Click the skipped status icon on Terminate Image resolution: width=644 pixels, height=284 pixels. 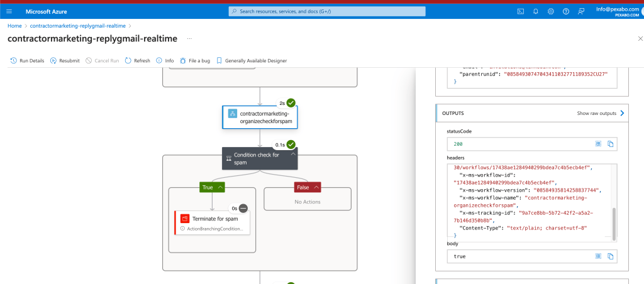tap(243, 208)
